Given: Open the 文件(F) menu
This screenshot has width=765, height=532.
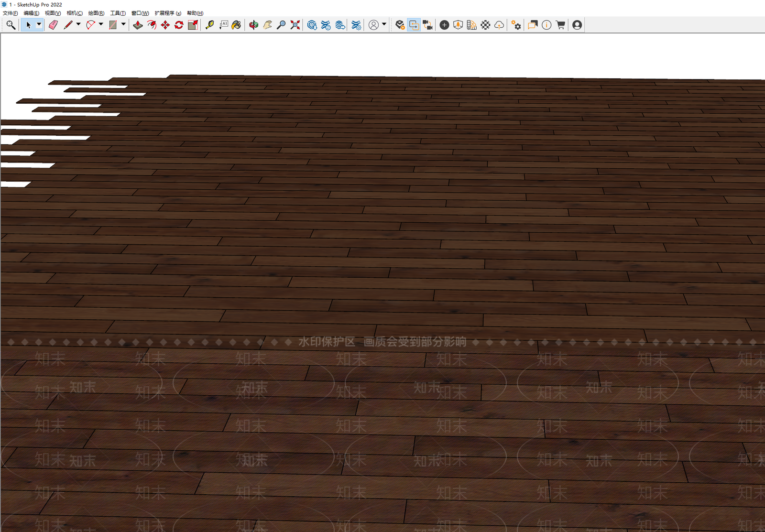Looking at the screenshot, I should (10, 13).
